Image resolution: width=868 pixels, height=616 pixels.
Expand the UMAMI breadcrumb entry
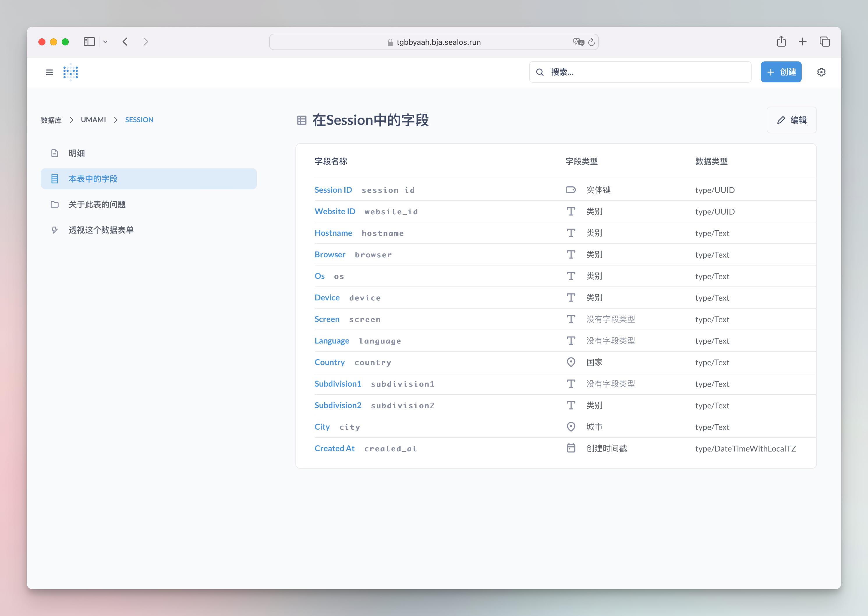(93, 119)
